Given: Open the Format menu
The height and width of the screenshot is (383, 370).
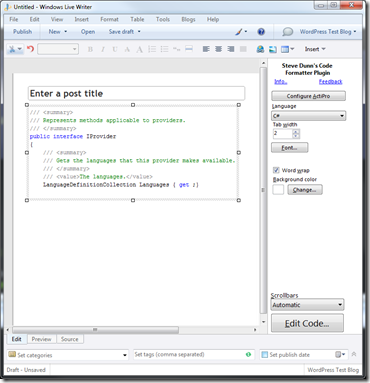Looking at the screenshot, I should (x=109, y=19).
